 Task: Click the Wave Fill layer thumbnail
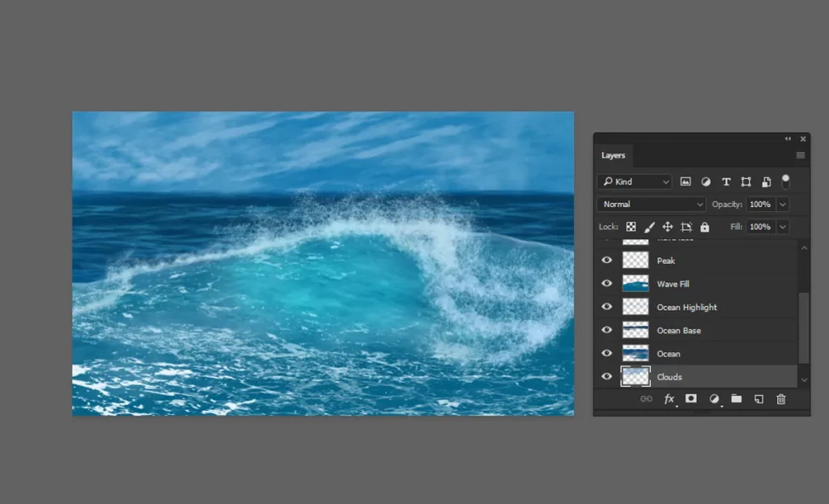click(x=635, y=283)
